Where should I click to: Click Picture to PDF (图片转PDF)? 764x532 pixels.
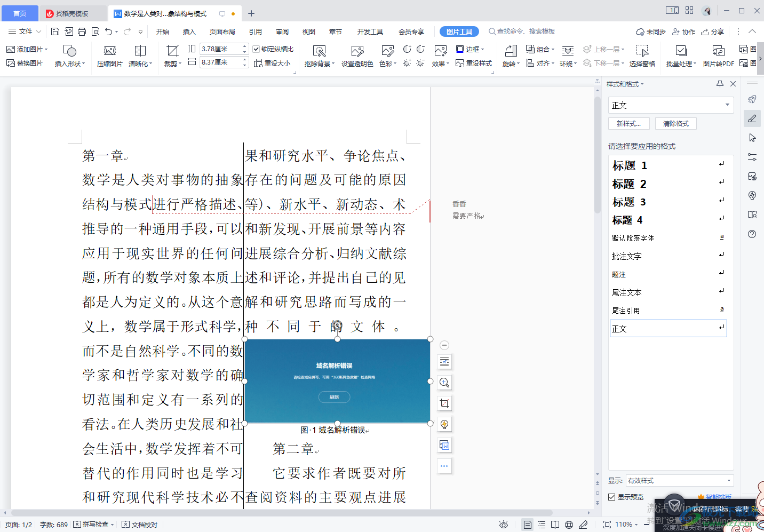(x=719, y=56)
